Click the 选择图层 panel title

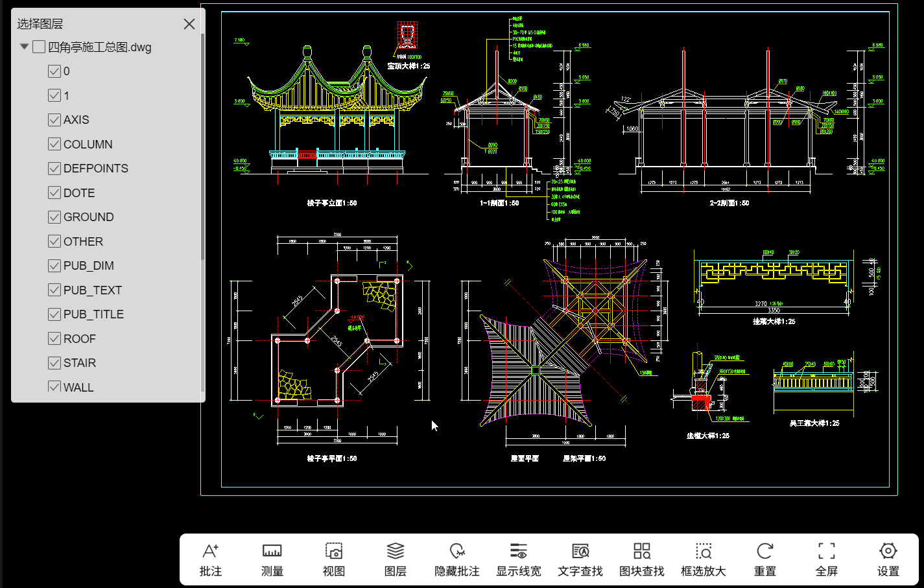pos(40,24)
